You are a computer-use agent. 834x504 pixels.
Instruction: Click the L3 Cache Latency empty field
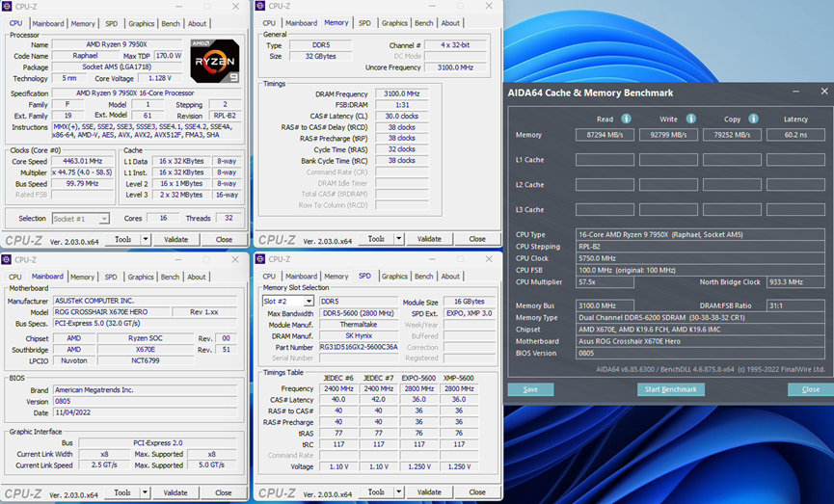tap(795, 209)
